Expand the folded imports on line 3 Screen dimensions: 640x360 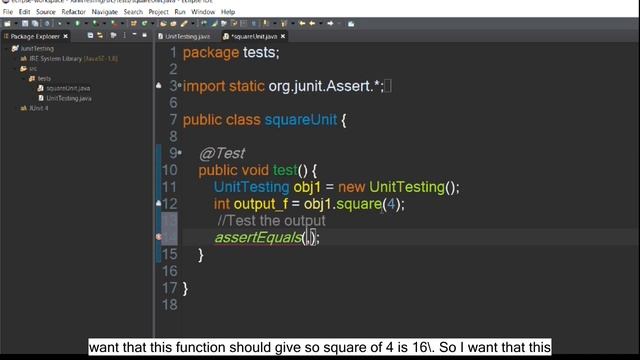pyautogui.click(x=180, y=85)
